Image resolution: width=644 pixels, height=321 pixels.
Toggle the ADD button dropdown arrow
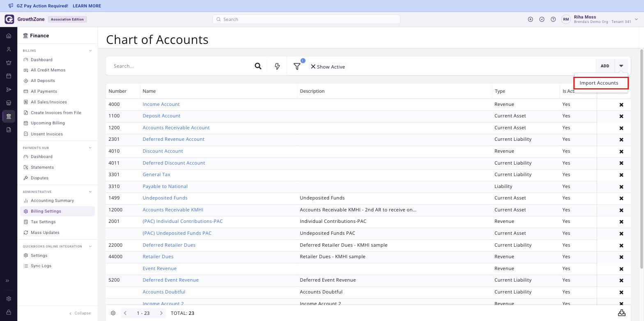click(621, 66)
